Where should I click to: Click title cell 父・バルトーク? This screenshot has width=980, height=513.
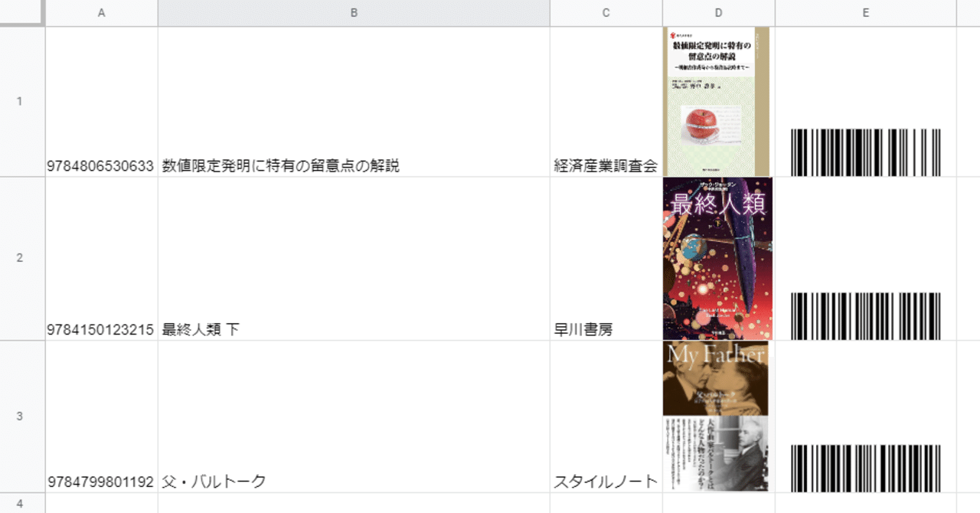click(354, 416)
